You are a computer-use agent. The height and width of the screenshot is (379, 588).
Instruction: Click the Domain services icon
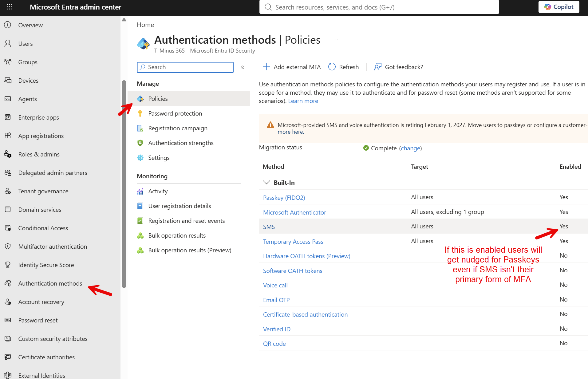[8, 209]
